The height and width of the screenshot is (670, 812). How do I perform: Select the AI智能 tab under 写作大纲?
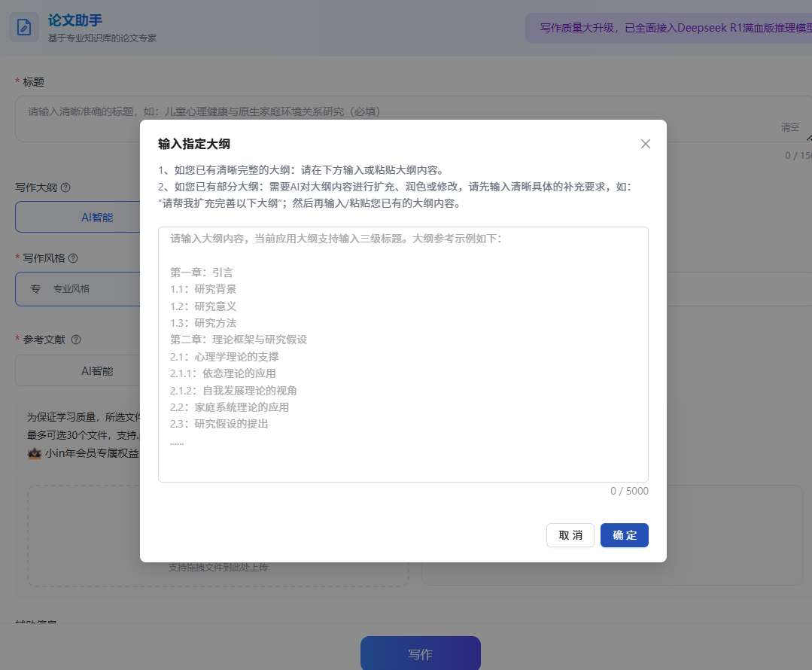click(96, 217)
